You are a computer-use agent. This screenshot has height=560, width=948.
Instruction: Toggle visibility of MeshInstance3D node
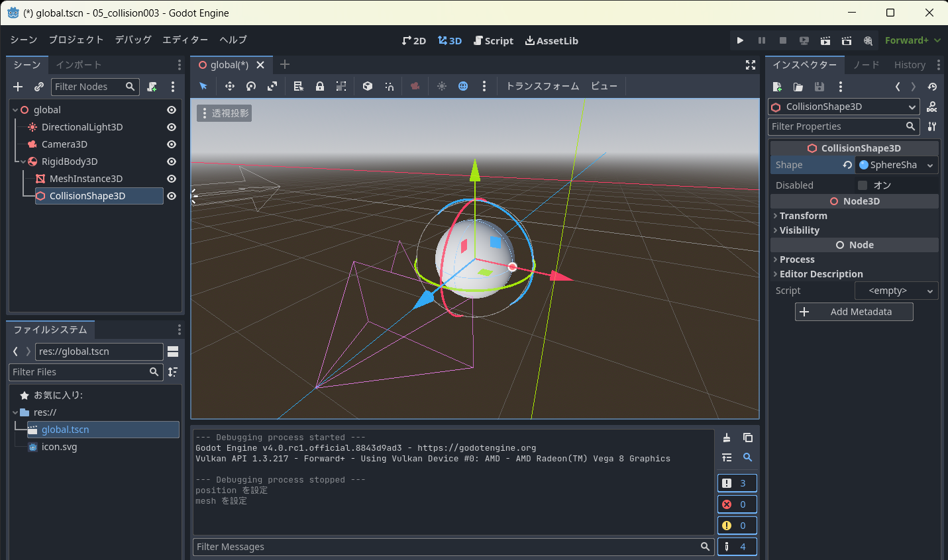(x=171, y=178)
